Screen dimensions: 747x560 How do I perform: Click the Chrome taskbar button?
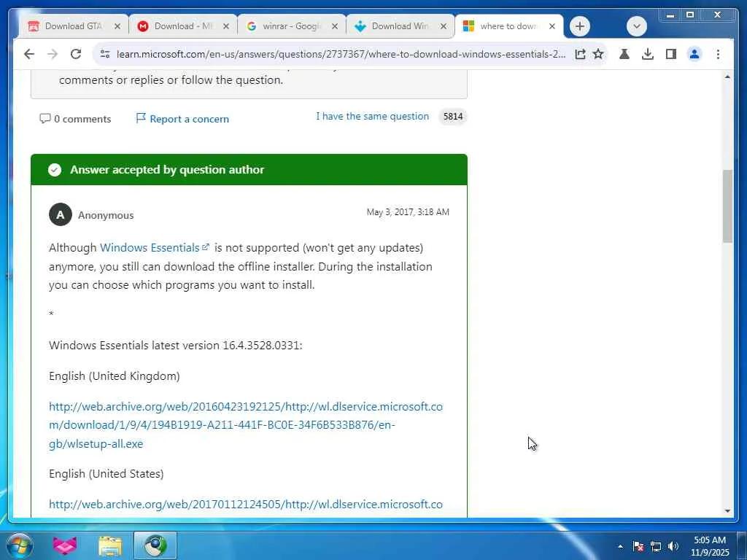155,545
